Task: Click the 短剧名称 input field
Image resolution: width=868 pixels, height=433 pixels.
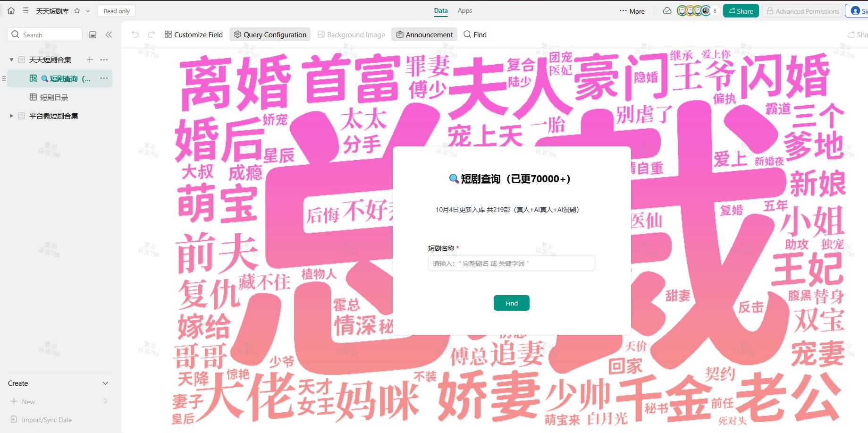Action: tap(511, 263)
